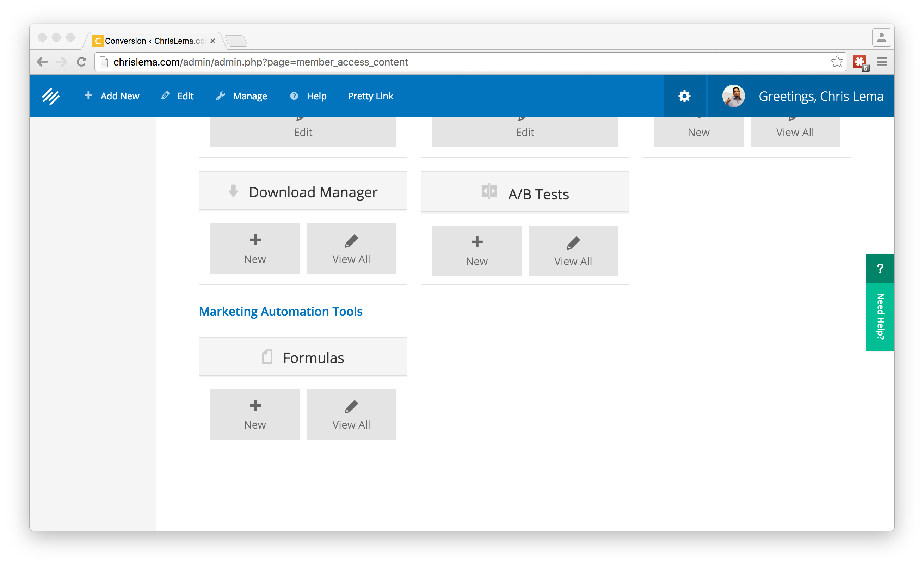Create a new Formula with the New button
Viewport: 924px width, 566px height.
click(x=254, y=414)
